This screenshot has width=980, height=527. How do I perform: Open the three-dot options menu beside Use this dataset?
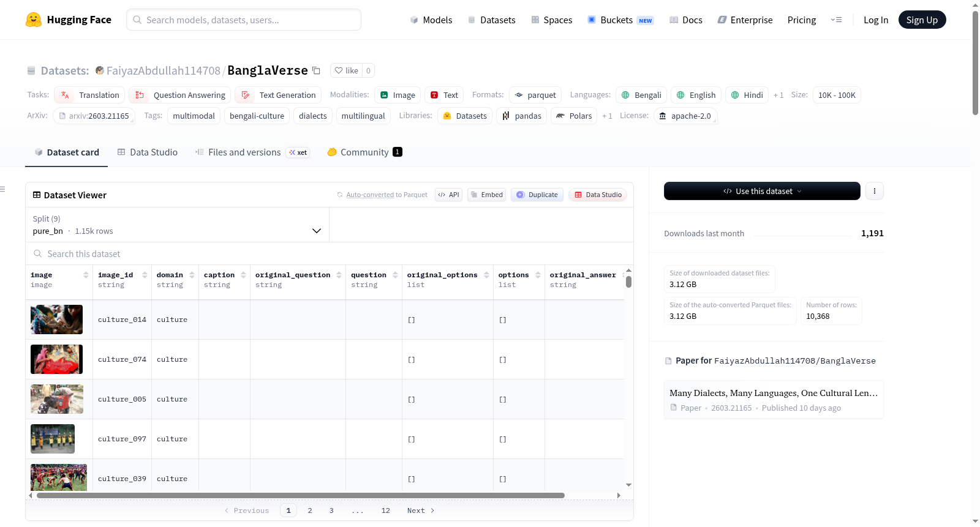pos(875,191)
